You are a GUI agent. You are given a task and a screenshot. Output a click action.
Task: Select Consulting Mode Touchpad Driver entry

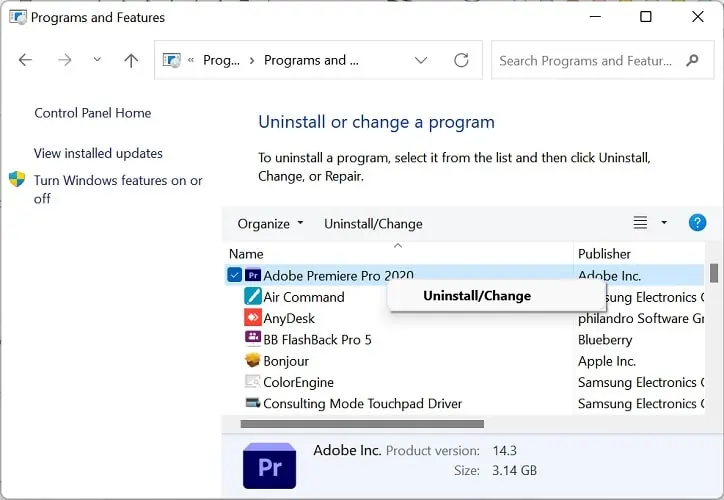(x=362, y=404)
